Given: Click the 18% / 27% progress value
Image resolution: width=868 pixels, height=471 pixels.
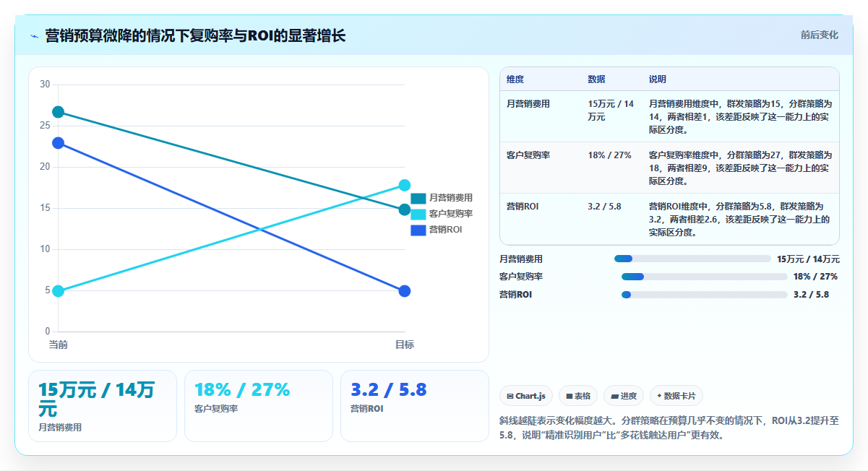Looking at the screenshot, I should 815,277.
